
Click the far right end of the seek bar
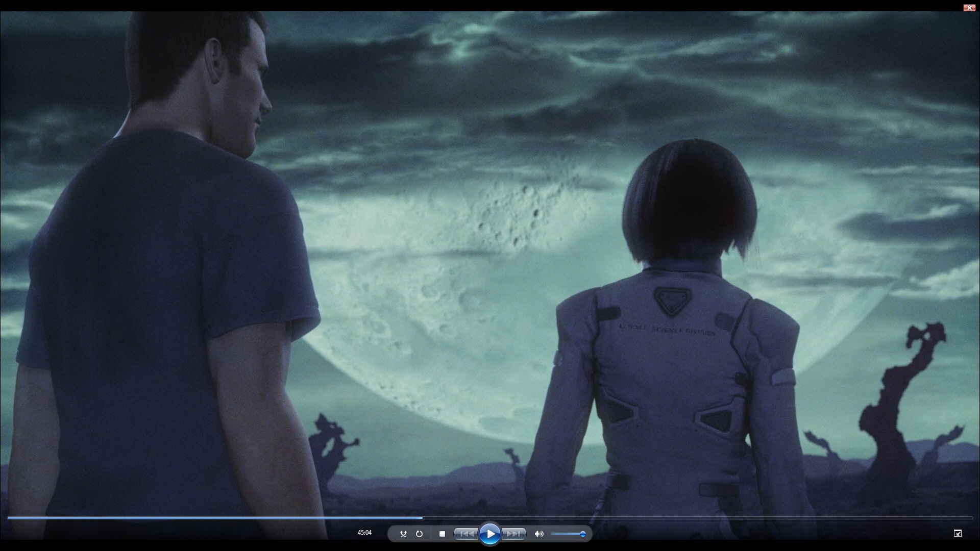tap(971, 518)
